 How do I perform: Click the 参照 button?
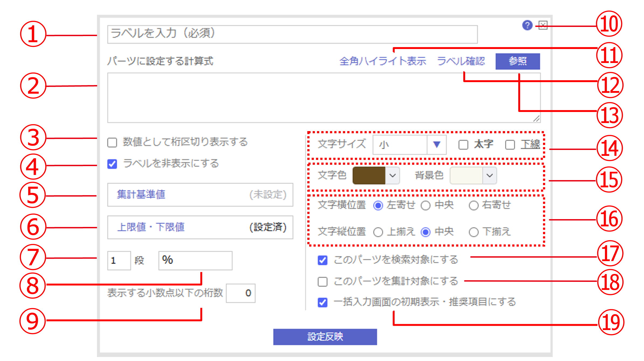517,61
